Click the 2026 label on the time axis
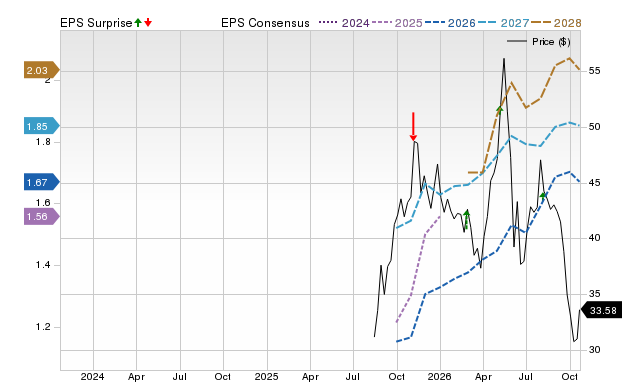 (440, 376)
